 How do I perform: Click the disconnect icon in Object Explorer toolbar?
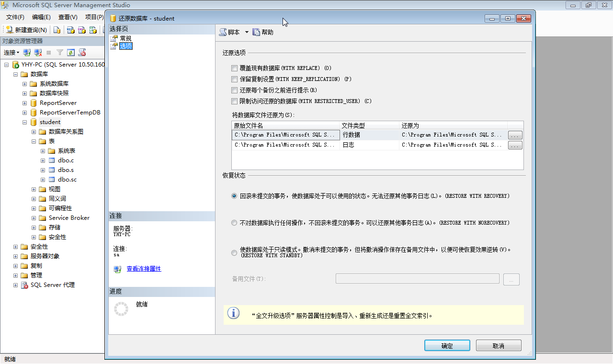click(38, 52)
